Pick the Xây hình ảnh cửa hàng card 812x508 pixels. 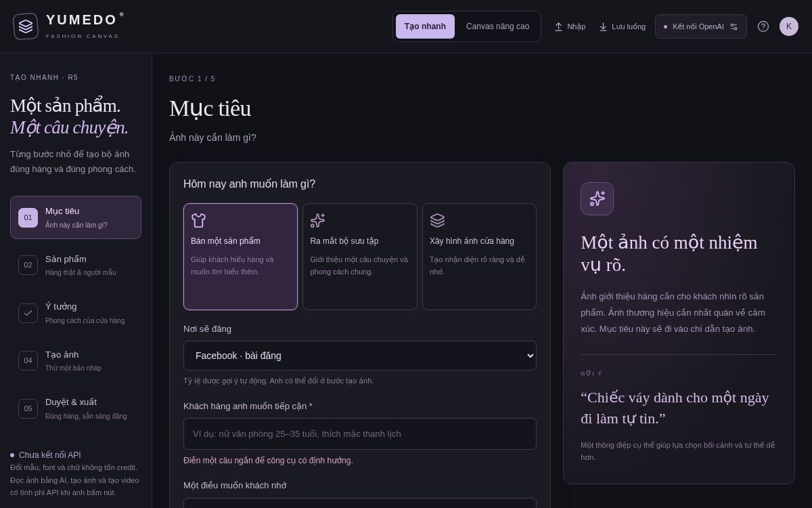(x=479, y=257)
